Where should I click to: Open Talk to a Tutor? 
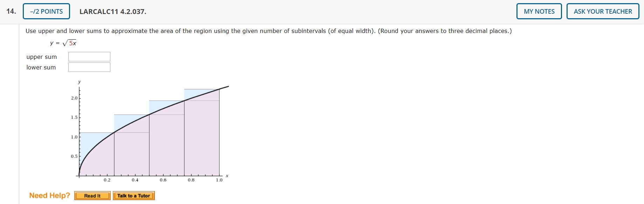(x=134, y=196)
